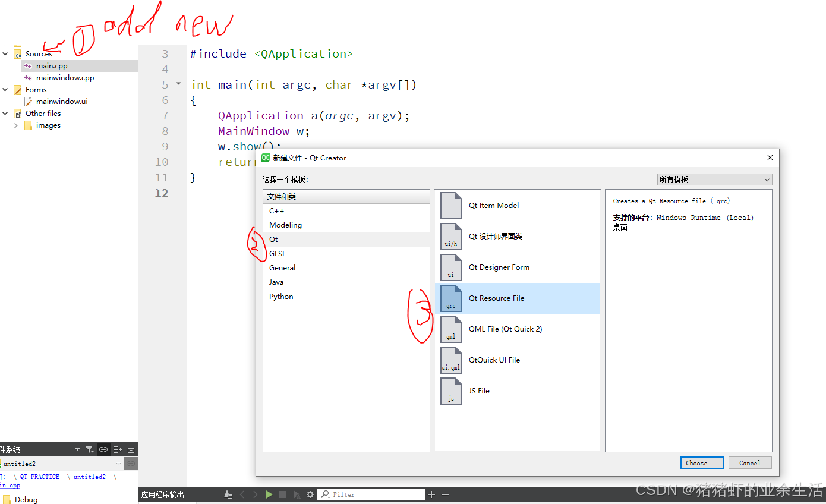Select the Qt Resource File template
This screenshot has width=826, height=504.
[x=517, y=298]
